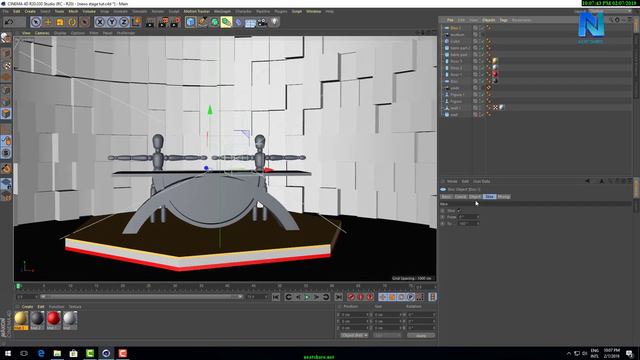Open the Size mode dropdown in coordinates
Screen dimensions: 640x360
tap(387, 336)
